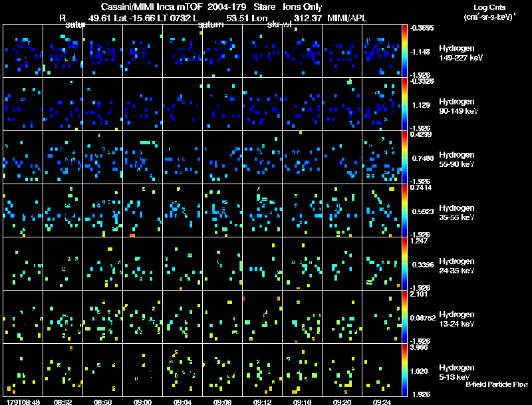Click the color scale bar for 149-227 keV row
532x405 pixels.
(404, 51)
